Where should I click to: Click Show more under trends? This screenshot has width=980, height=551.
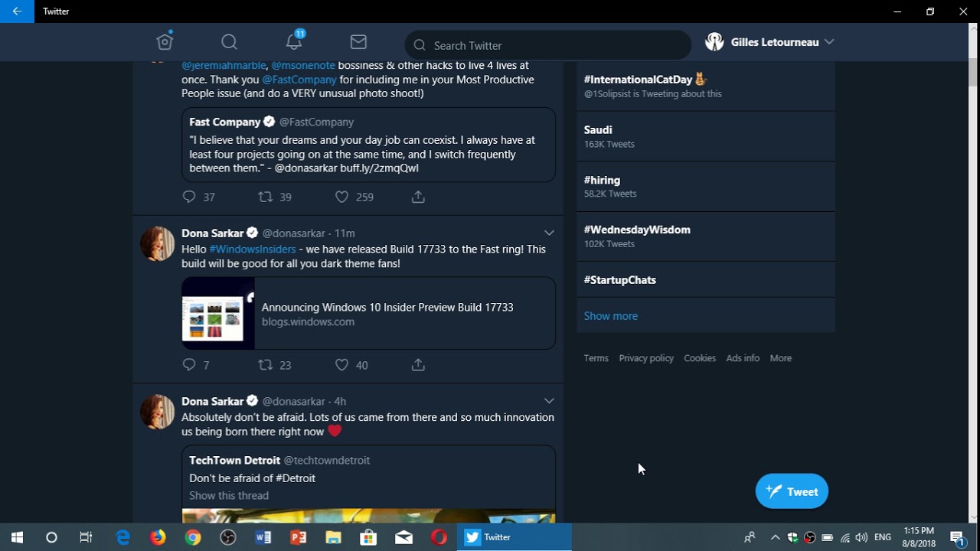click(x=610, y=315)
